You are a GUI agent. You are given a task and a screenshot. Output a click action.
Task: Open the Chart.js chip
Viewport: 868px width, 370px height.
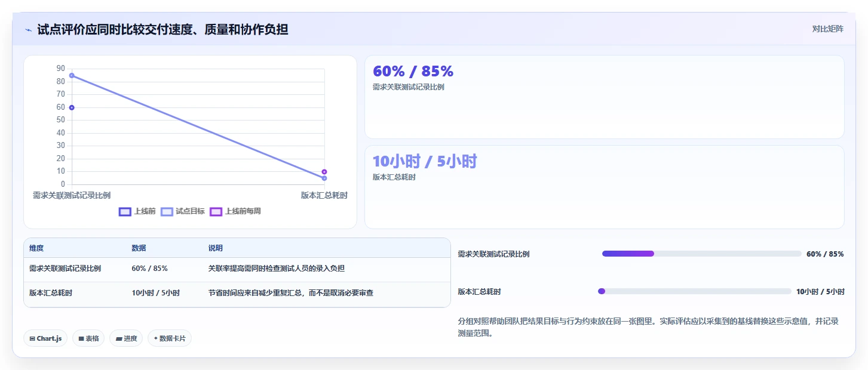(x=45, y=338)
